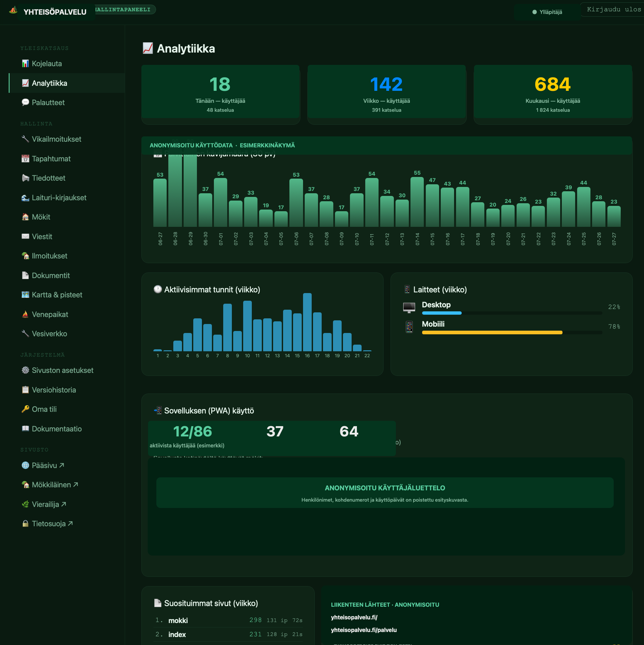Select the 07-14 bar showing 55
The image size is (644, 645).
[x=417, y=202]
